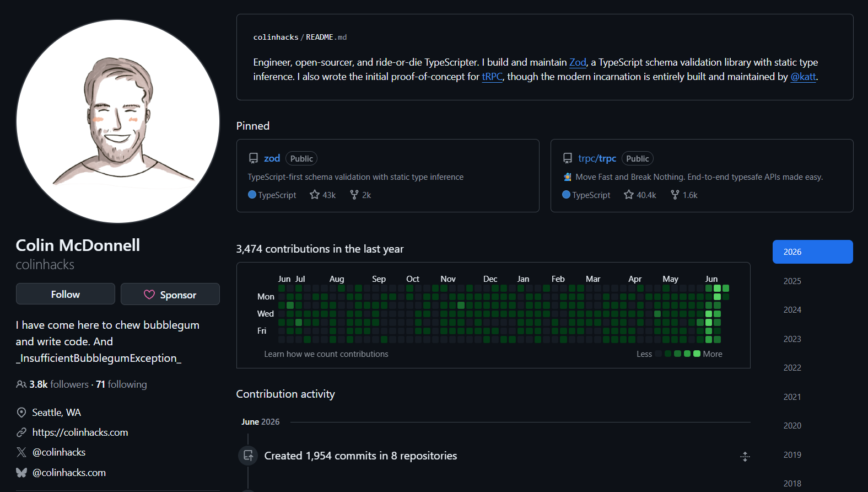
Task: Select the 2024 contribution year
Action: pos(813,309)
